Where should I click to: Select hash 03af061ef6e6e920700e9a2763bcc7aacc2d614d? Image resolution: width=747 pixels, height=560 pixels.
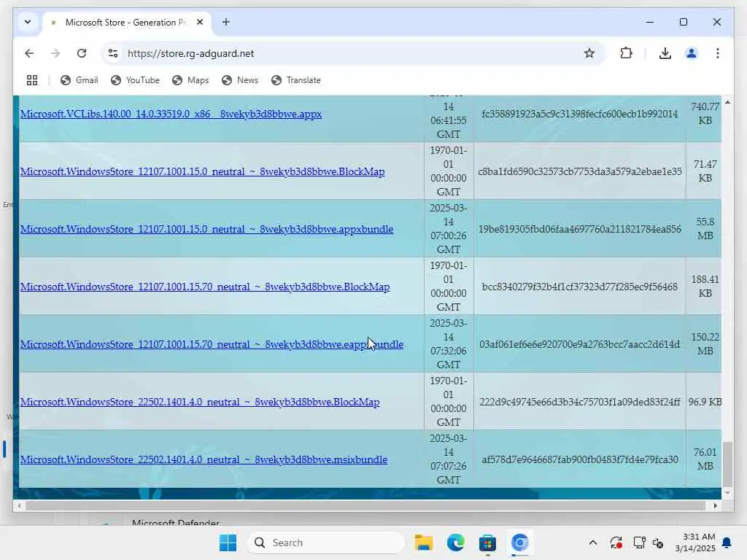click(x=580, y=344)
